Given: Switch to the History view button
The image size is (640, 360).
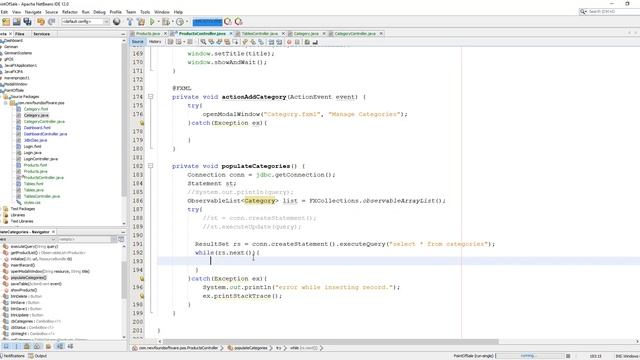Looking at the screenshot, I should 155,42.
